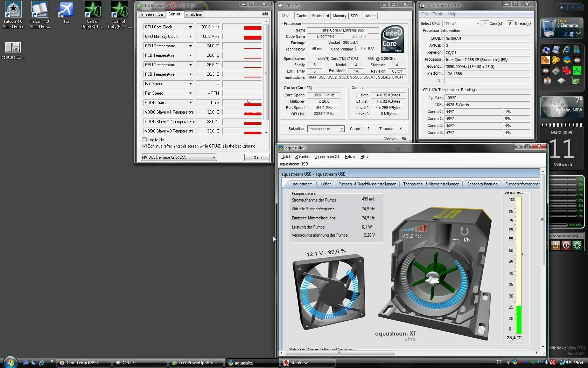Viewport: 588px width, 368px height.
Task: Click the GPU-Z screenshot camera icon
Action: click(265, 14)
